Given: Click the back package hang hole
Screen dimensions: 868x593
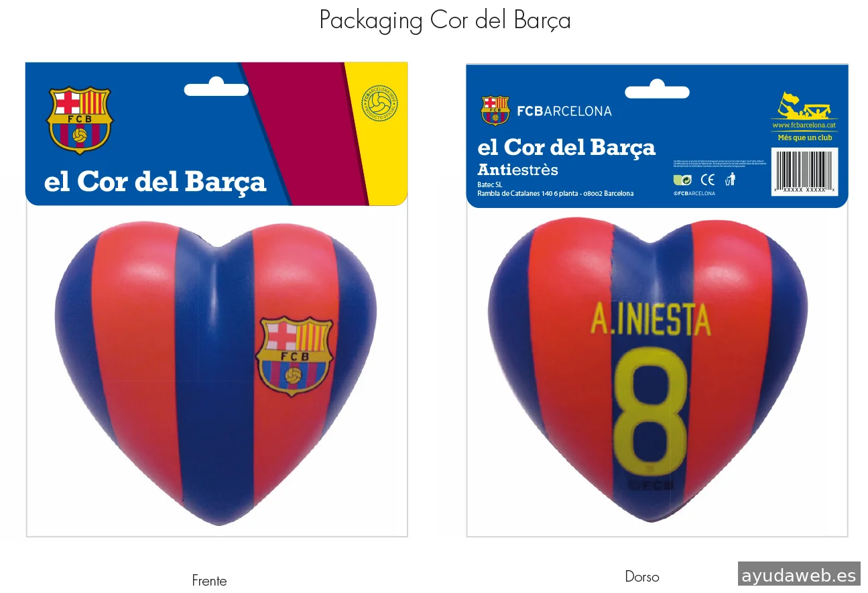Looking at the screenshot, I should 657,90.
